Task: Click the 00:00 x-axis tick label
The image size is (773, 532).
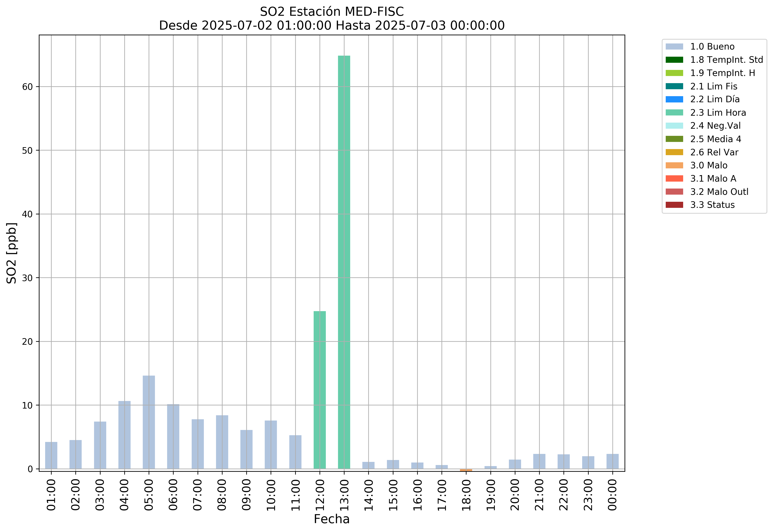Action: pos(613,495)
